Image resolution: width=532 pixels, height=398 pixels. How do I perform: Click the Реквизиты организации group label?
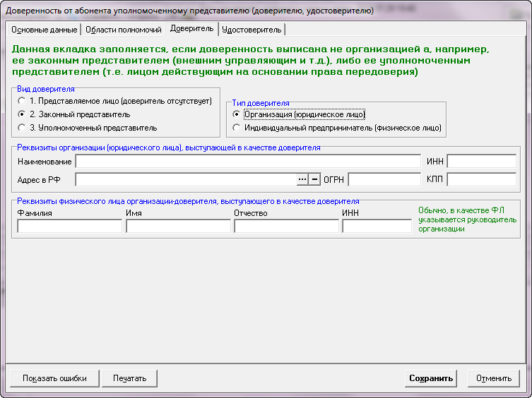[x=169, y=147]
